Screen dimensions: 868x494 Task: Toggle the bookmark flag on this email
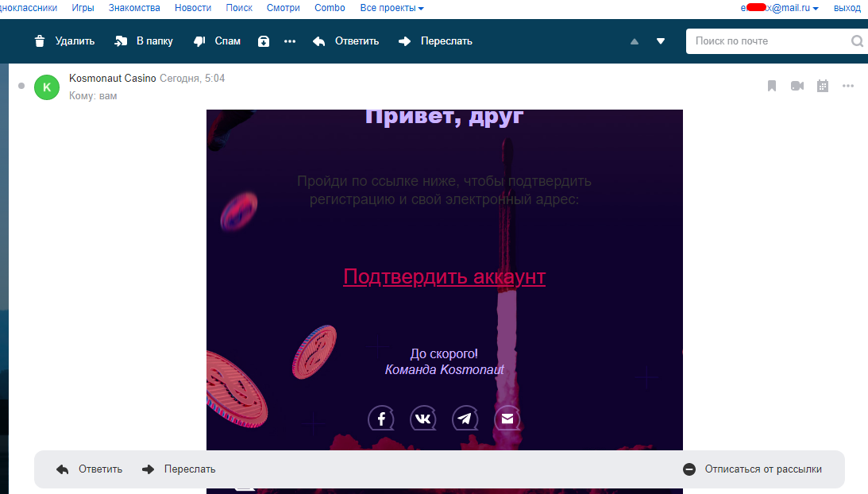771,86
